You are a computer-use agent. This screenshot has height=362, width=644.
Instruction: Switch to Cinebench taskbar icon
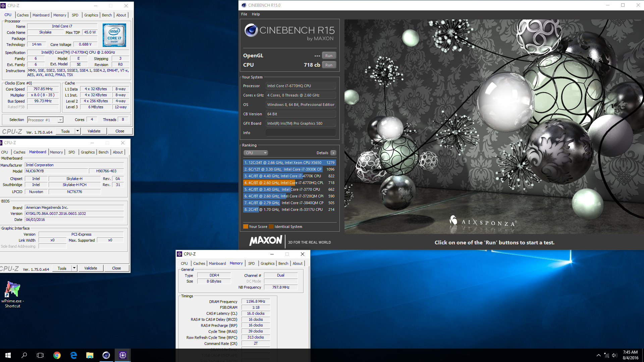coord(106,355)
